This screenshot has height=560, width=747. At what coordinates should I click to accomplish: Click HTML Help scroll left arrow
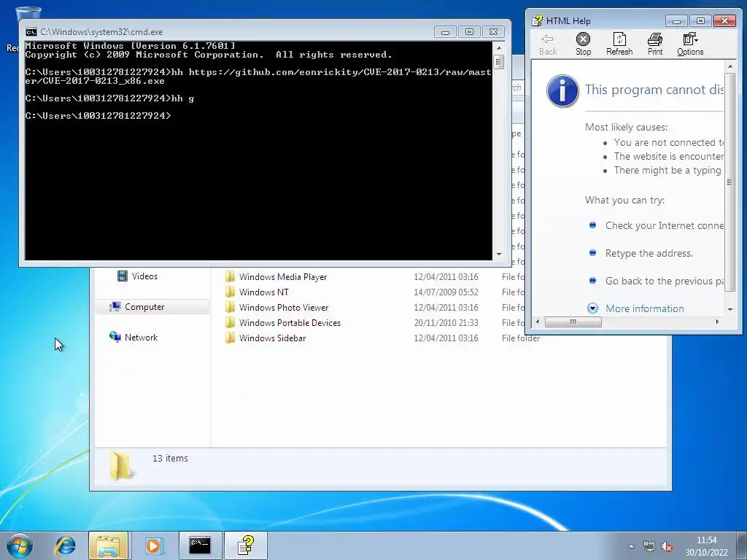pyautogui.click(x=538, y=322)
